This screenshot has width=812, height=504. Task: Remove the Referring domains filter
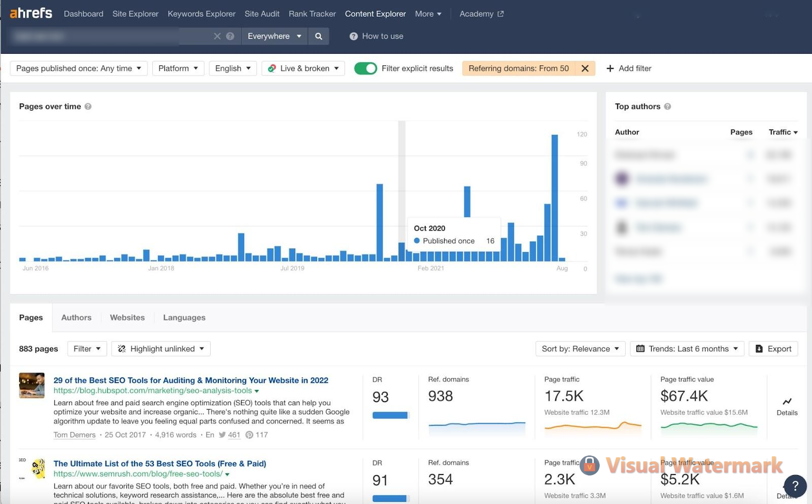click(x=585, y=68)
